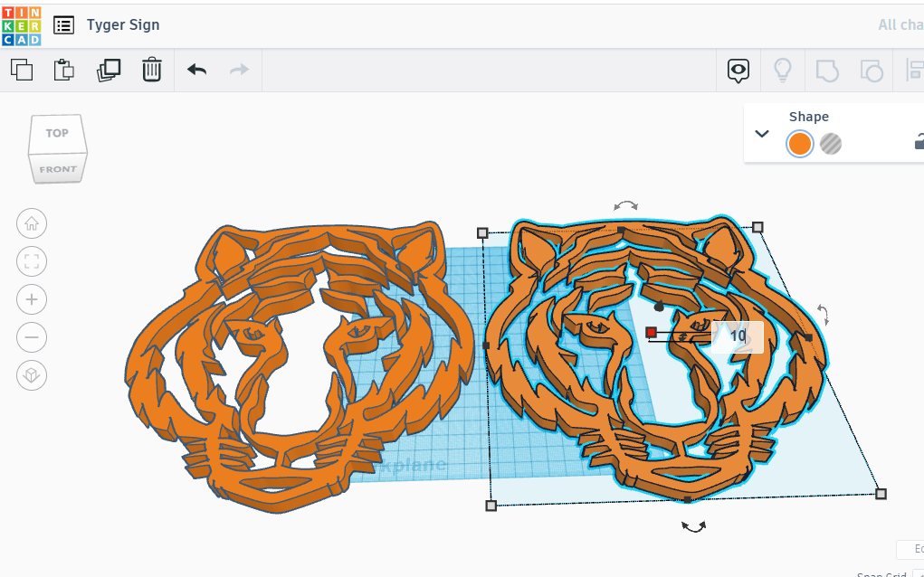The width and height of the screenshot is (924, 577).
Task: Set the selected shape to Hole material
Action: (x=830, y=144)
